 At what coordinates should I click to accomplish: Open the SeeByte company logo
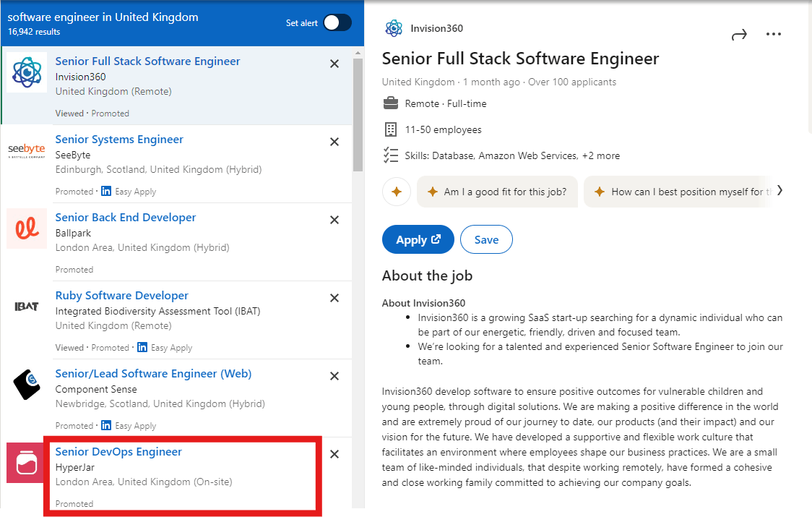click(27, 150)
